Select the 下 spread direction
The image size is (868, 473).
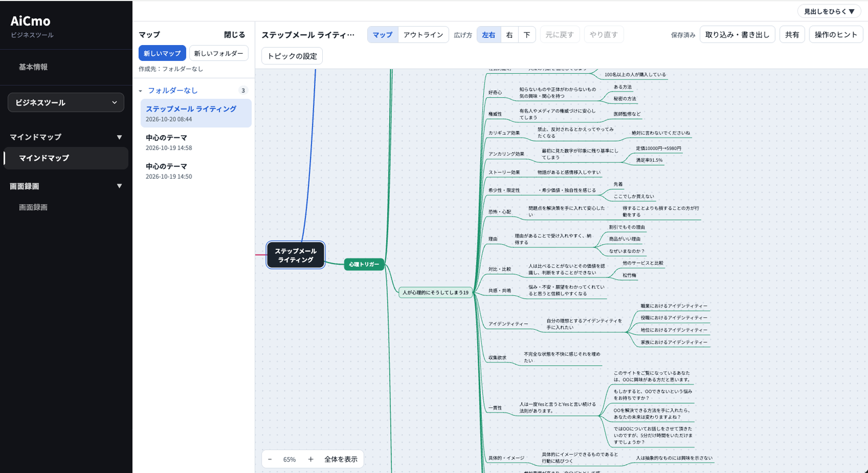coord(527,35)
